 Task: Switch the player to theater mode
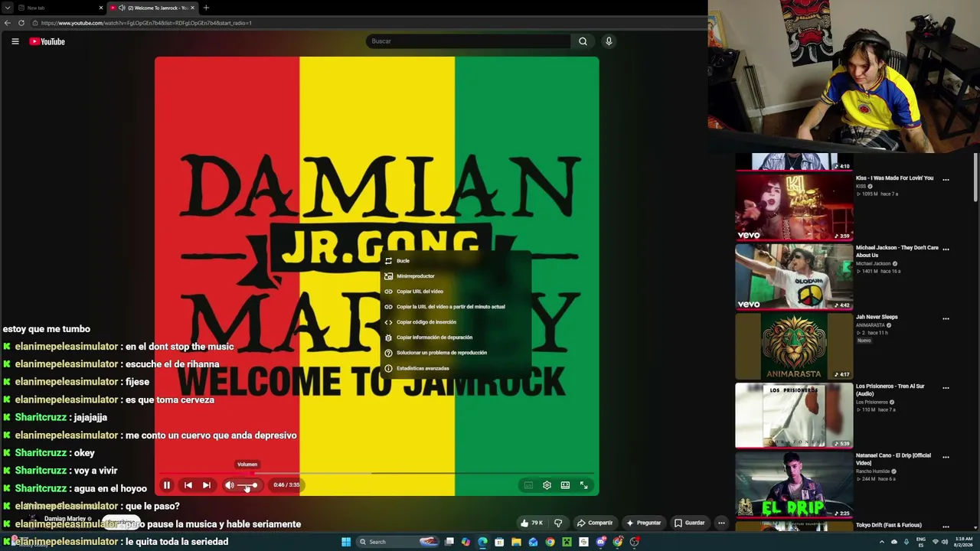tap(565, 485)
